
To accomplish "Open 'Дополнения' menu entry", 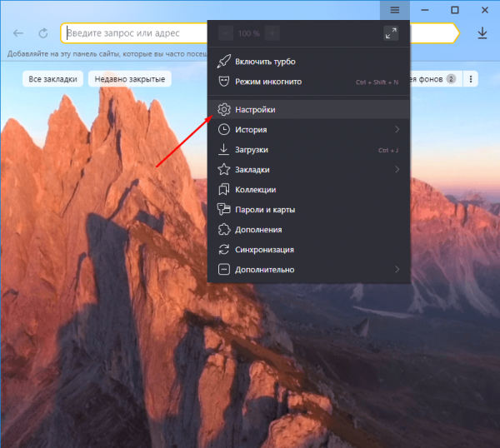I will click(x=308, y=230).
